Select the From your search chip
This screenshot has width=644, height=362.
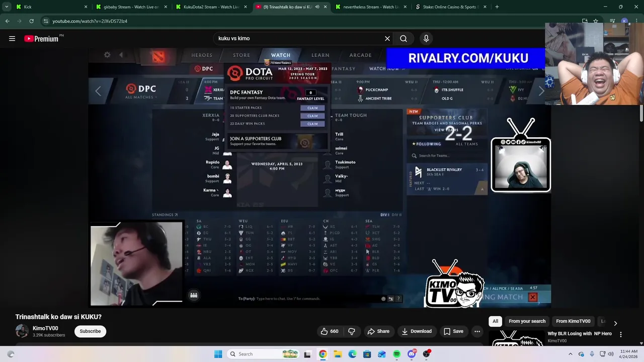click(527, 321)
